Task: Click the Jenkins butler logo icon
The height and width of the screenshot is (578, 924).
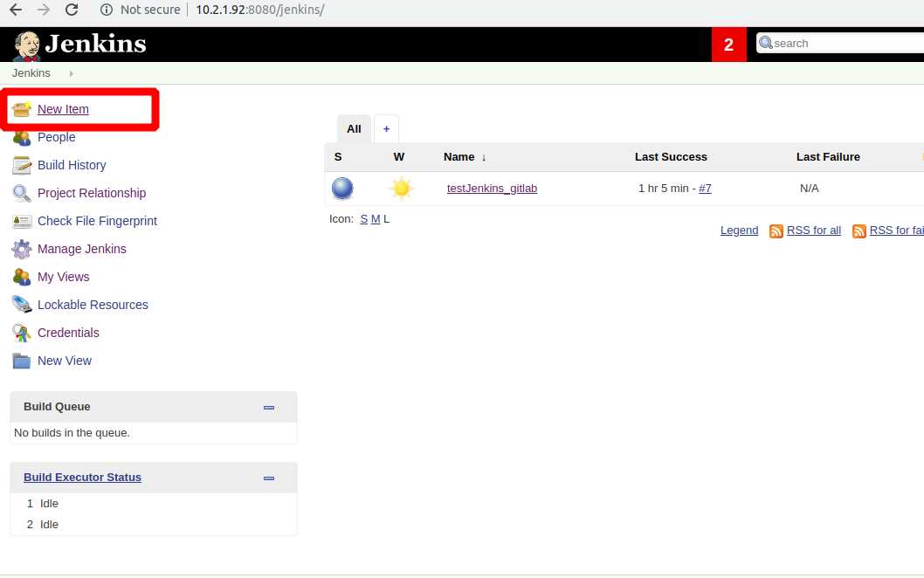Action: [x=26, y=45]
